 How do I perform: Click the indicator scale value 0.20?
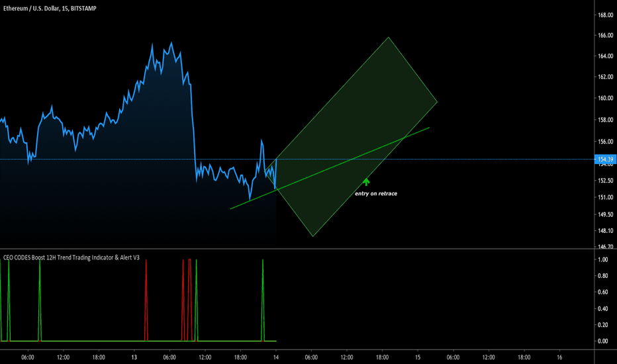(x=603, y=325)
